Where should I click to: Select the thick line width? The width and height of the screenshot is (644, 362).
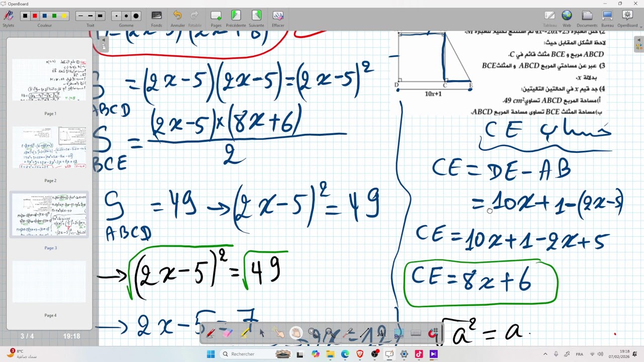coord(100,16)
